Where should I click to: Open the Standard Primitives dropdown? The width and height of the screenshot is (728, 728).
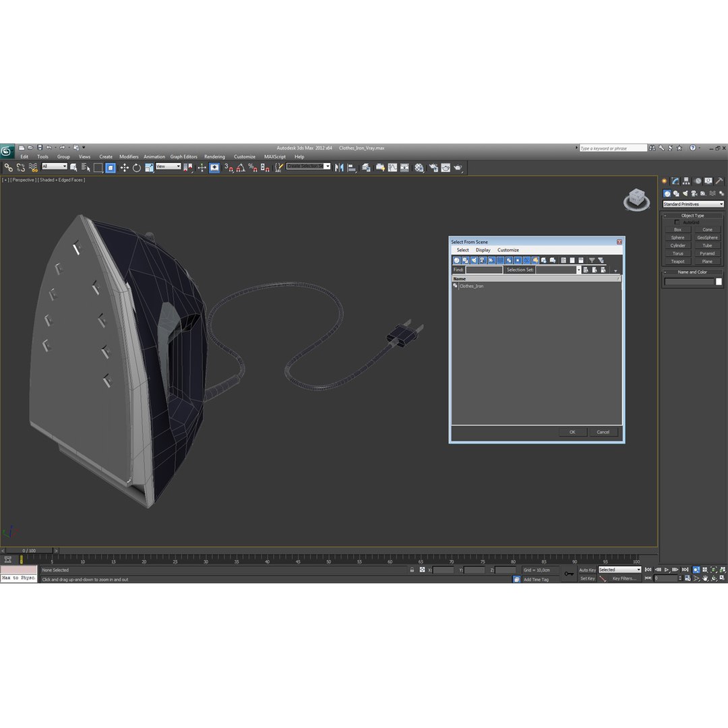693,204
